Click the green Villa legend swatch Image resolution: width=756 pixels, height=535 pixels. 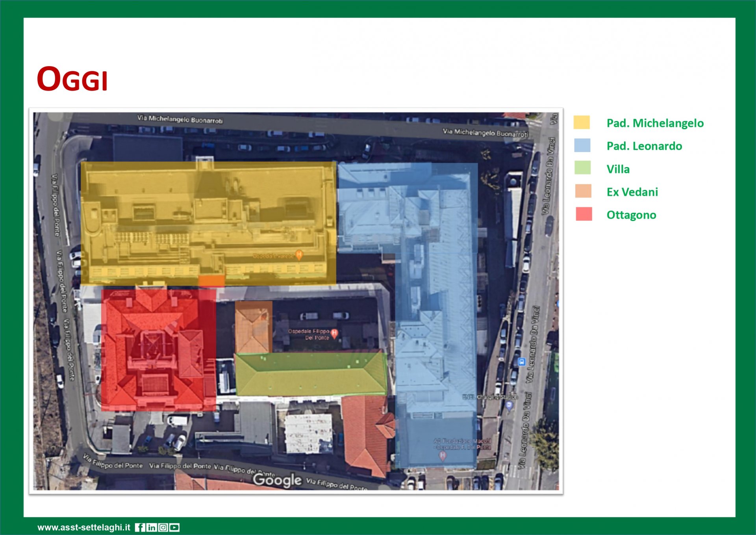(582, 168)
